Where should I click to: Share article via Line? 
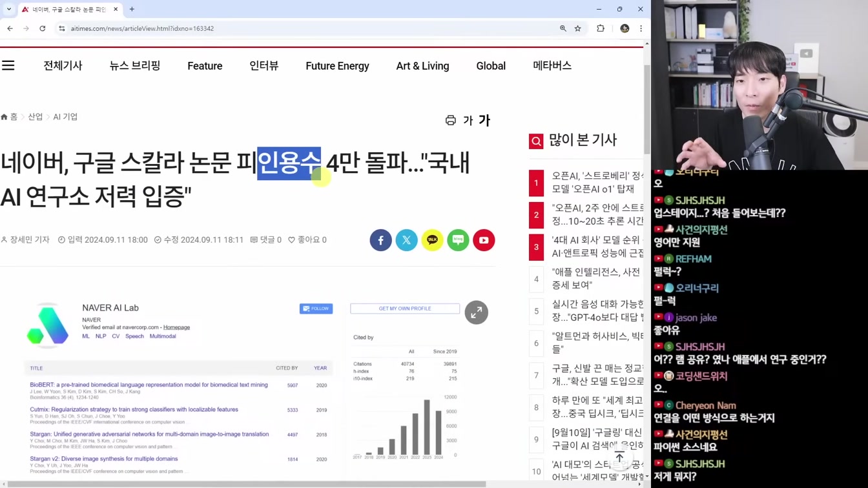click(459, 240)
